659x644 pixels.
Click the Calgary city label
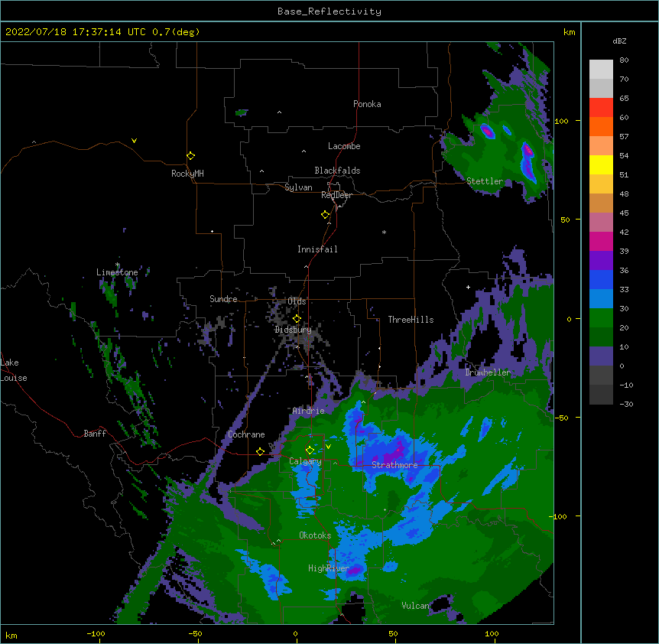tap(305, 461)
